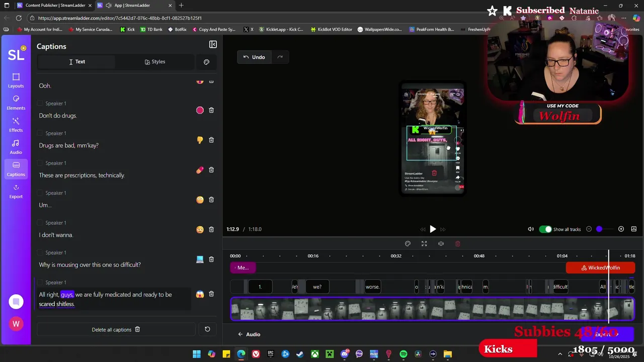Click the Redo arrow button
Image resolution: width=644 pixels, height=362 pixels.
[280, 57]
